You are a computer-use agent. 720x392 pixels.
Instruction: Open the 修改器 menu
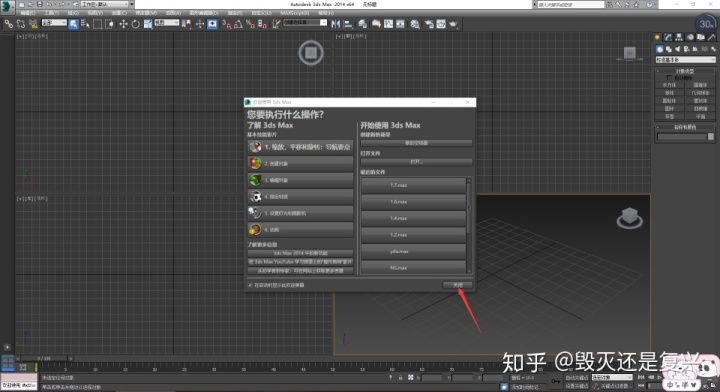[146, 13]
